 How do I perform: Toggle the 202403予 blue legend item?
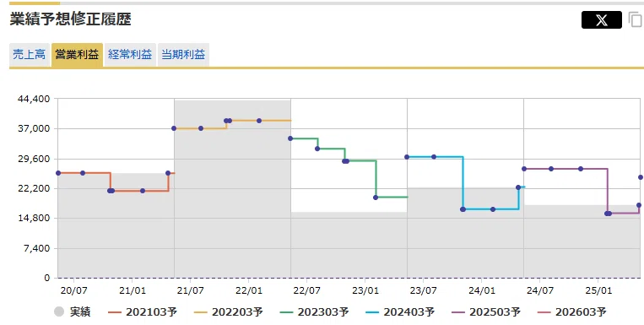pos(400,311)
